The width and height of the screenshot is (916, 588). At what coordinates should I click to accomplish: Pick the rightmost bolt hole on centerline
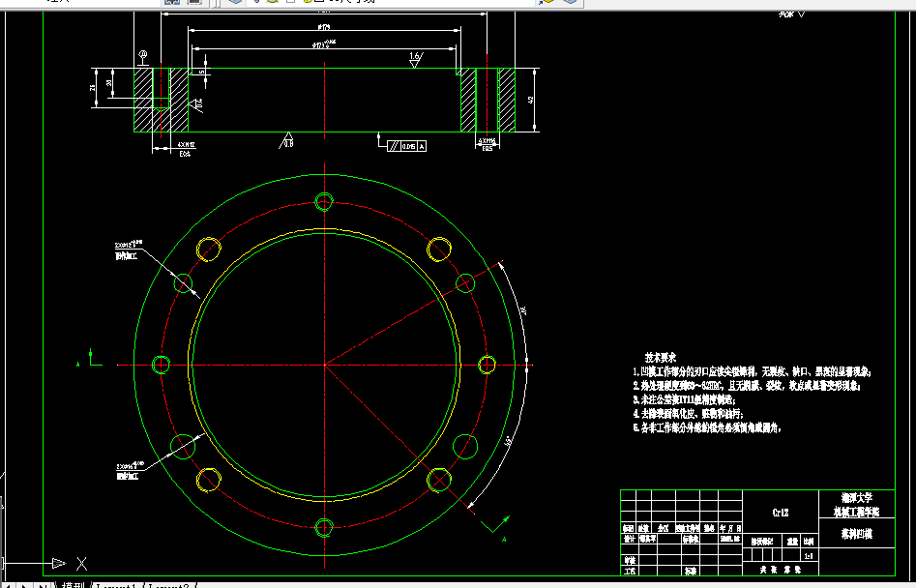(x=487, y=365)
